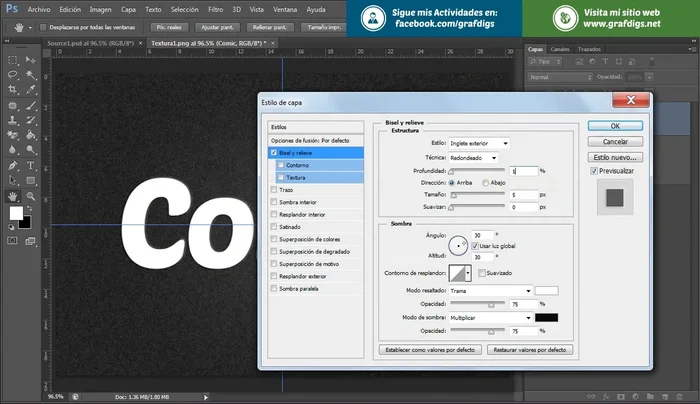The width and height of the screenshot is (700, 404).
Task: Click Restaurar valores por defecto
Action: (x=529, y=351)
